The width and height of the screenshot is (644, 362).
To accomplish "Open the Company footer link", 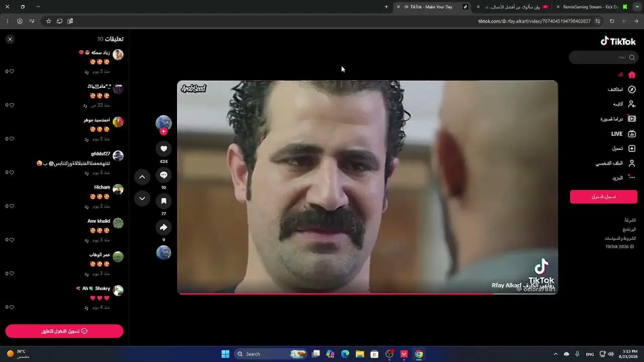I will click(x=630, y=220).
